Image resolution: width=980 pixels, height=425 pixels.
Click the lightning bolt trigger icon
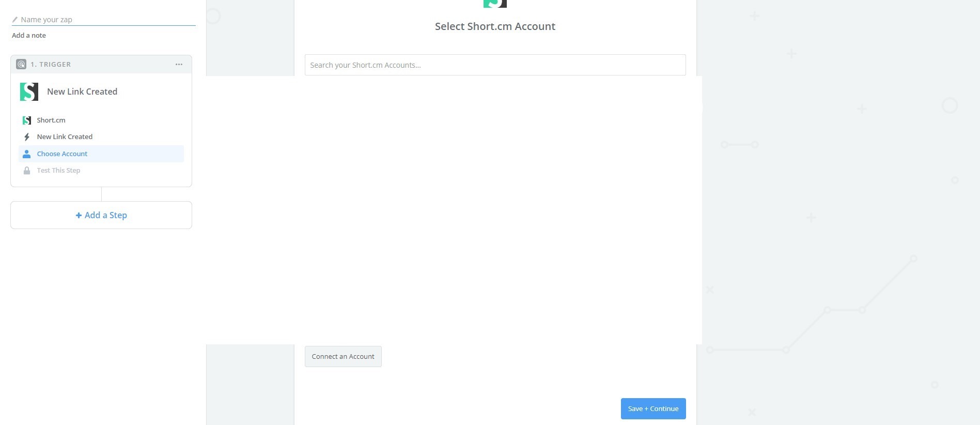pyautogui.click(x=27, y=137)
